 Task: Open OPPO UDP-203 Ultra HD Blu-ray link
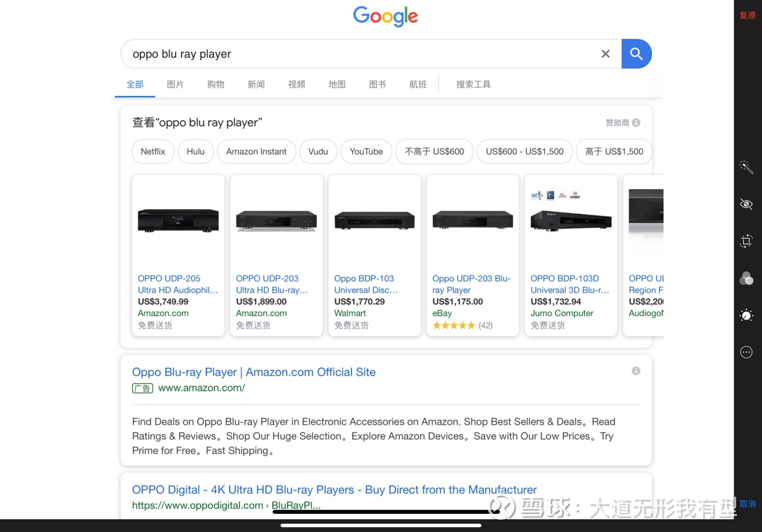point(272,284)
